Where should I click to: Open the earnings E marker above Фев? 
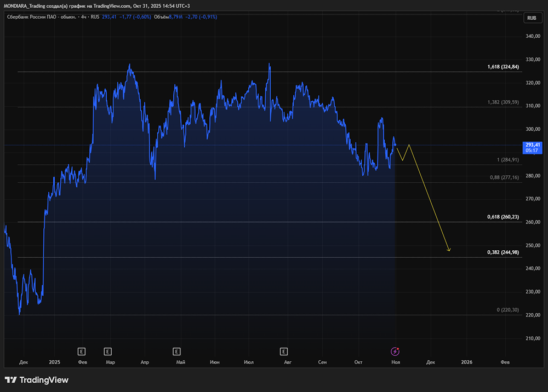click(x=82, y=351)
